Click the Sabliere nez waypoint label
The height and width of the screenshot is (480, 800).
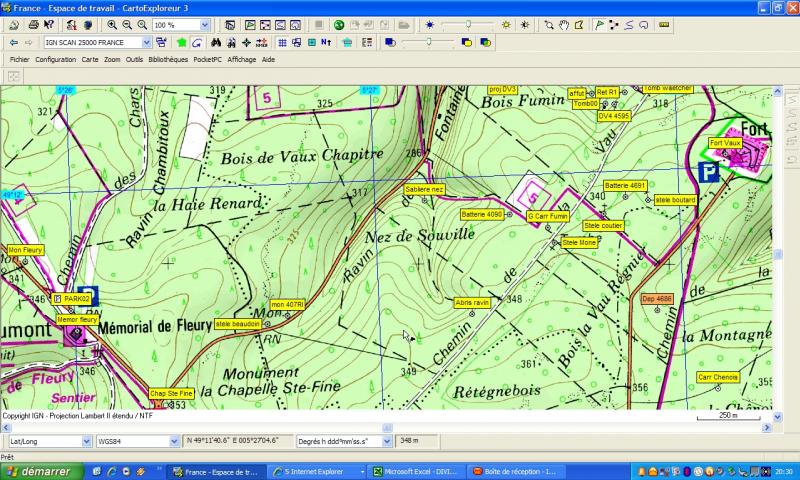424,189
